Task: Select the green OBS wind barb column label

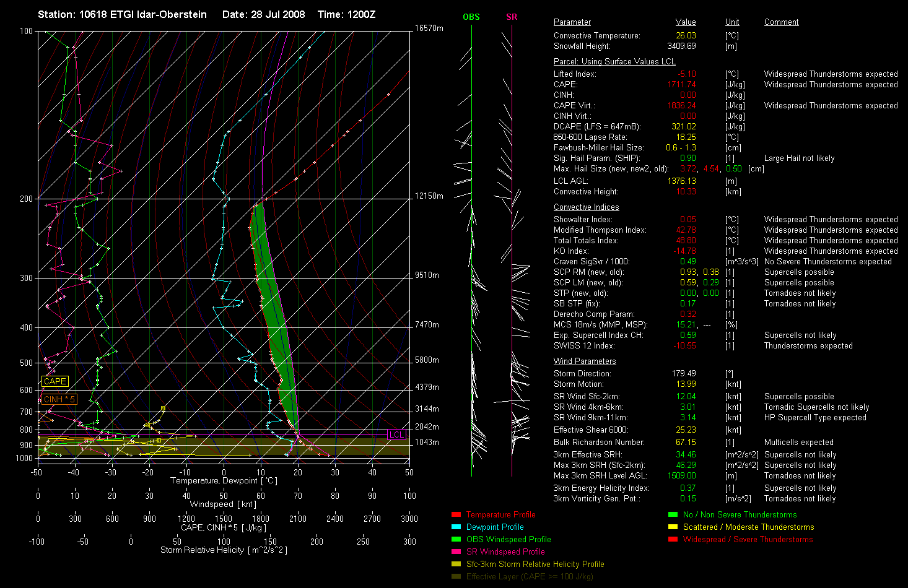Action: point(471,17)
